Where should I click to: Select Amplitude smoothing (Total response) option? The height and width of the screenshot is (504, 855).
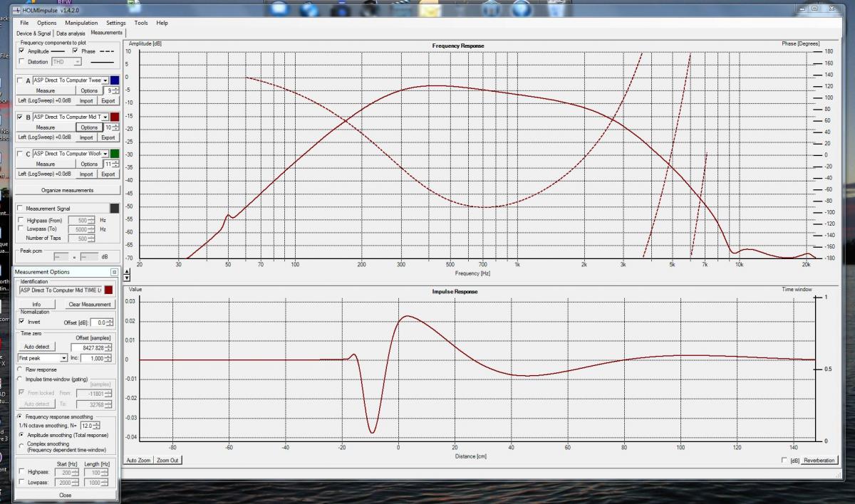pos(21,434)
